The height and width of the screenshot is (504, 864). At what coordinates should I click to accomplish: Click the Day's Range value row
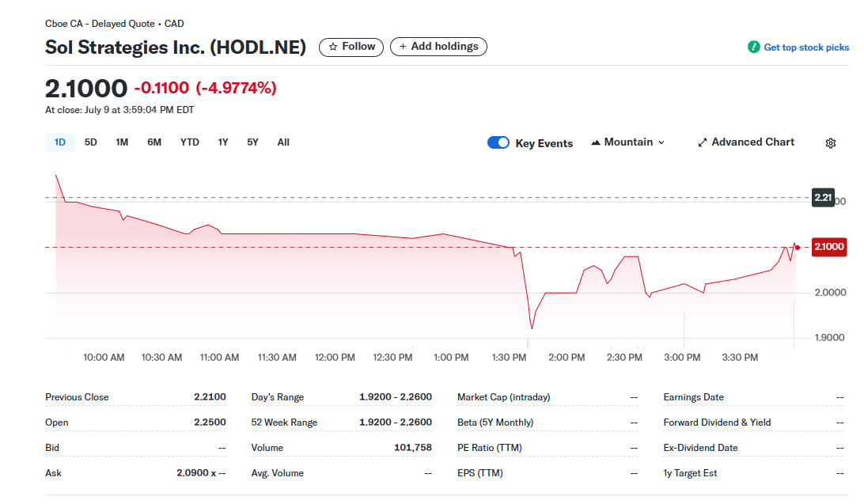[x=342, y=396]
